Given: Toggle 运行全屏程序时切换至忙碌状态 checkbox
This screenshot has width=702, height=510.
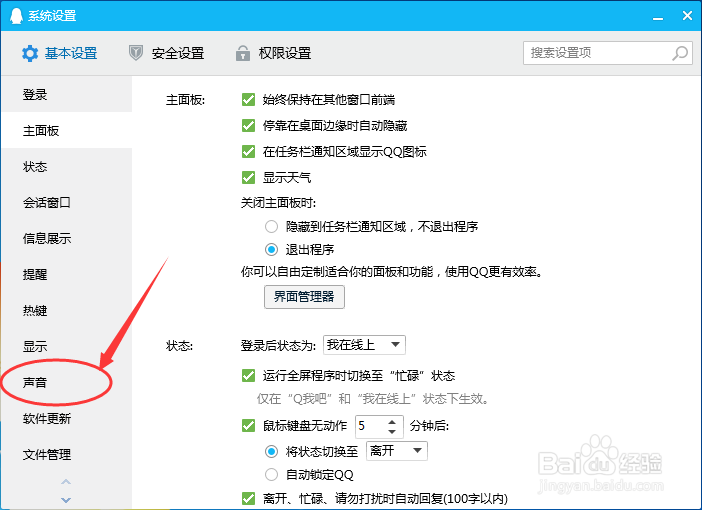Looking at the screenshot, I should click(x=248, y=375).
